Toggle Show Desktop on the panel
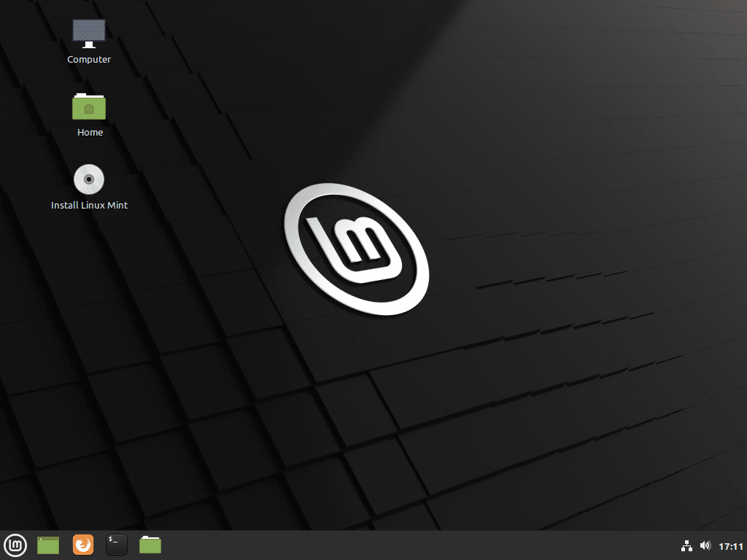 coord(47,545)
